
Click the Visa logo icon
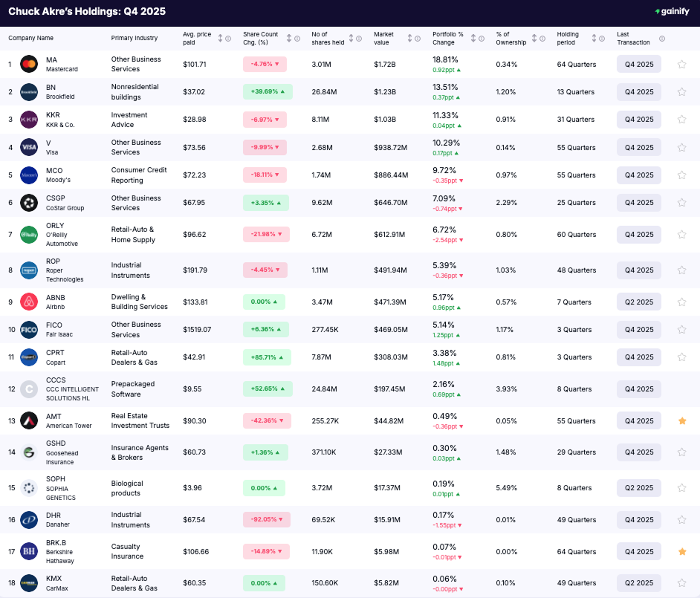[29, 147]
